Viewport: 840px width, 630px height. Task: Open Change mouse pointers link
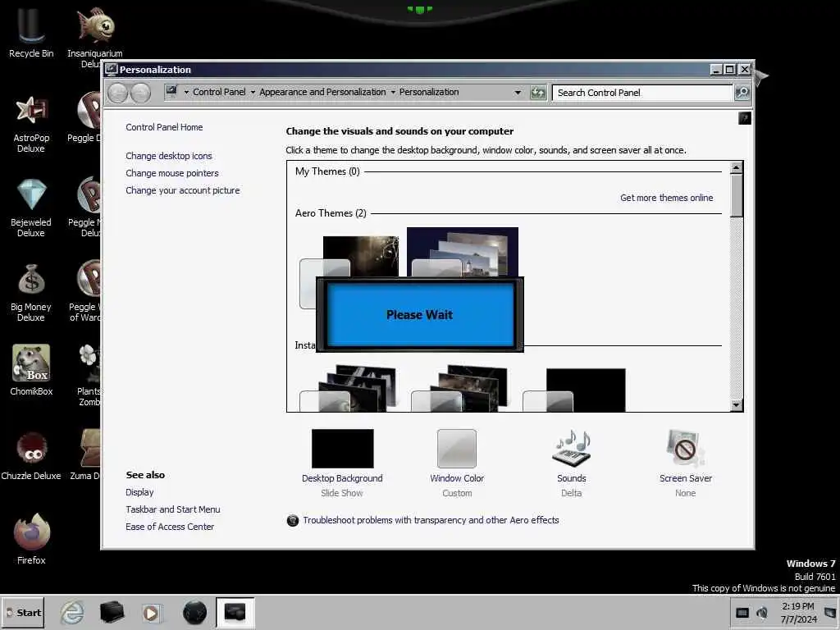(x=172, y=173)
